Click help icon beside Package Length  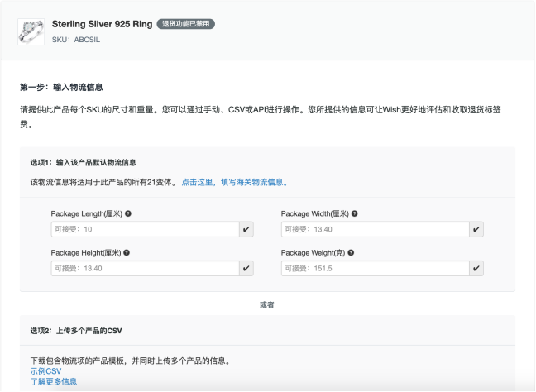[x=128, y=213]
